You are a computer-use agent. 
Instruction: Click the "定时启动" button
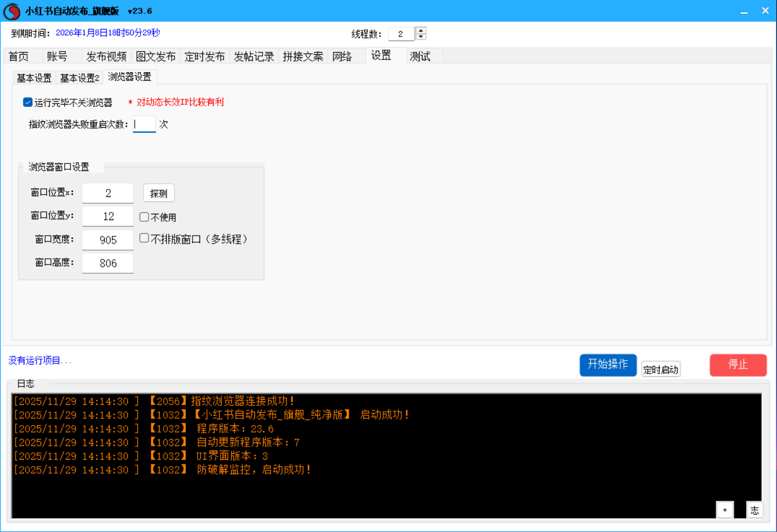[661, 370]
